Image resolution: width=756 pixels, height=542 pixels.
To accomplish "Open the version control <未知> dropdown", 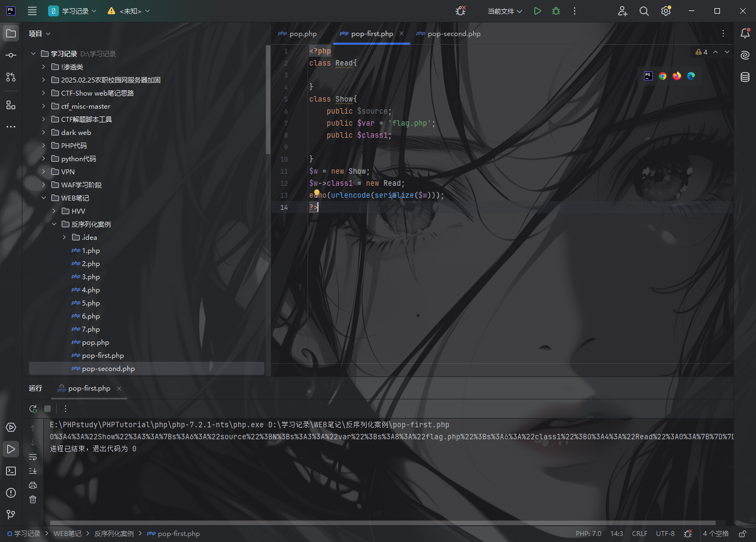I will click(x=128, y=11).
